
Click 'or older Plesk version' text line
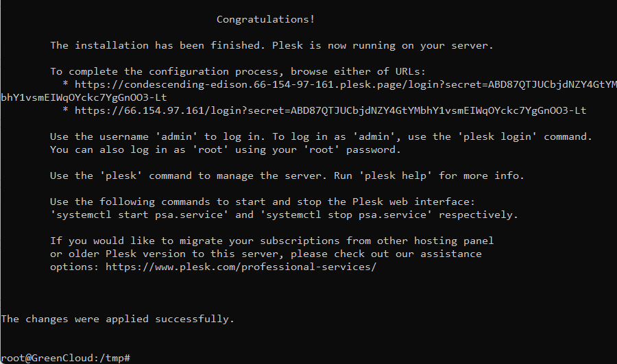(x=265, y=254)
